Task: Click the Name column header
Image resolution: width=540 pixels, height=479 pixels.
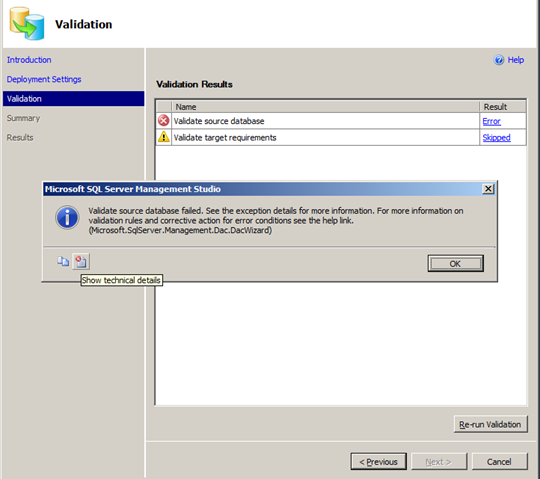Action: coord(325,107)
